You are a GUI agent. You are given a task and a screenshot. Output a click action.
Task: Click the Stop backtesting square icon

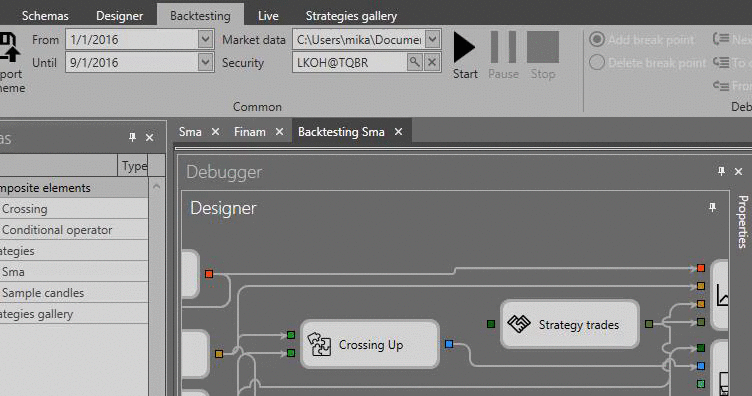pyautogui.click(x=543, y=47)
